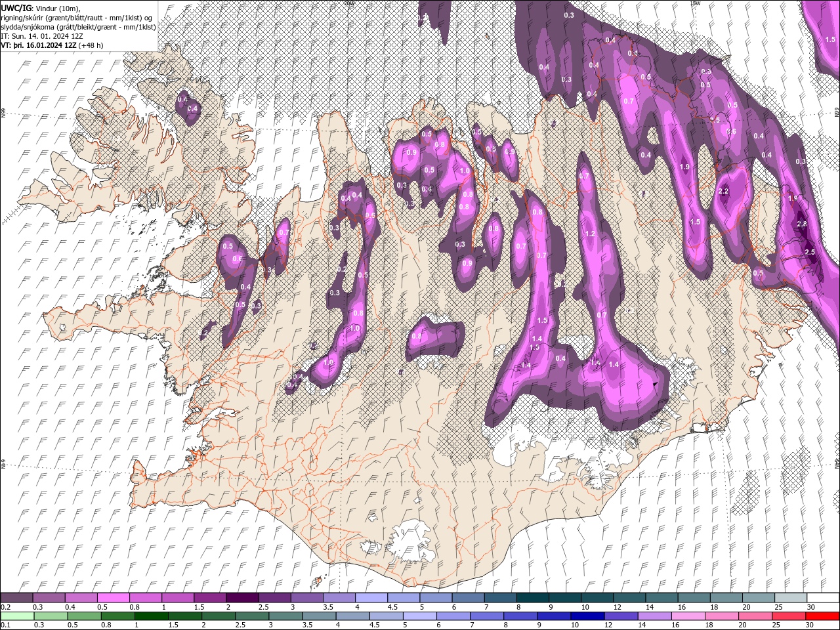Click the valid time 'VT: þri. 16.01.2024 12Z'

click(39, 45)
